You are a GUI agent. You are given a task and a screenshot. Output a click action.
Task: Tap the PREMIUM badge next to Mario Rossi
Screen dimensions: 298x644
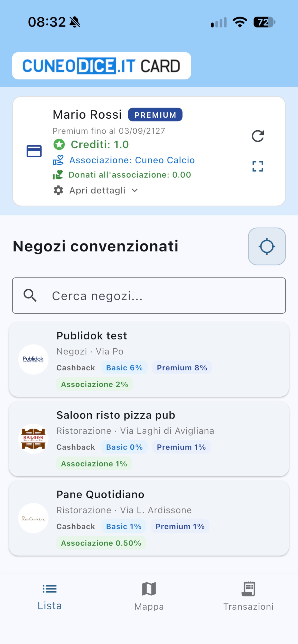155,115
